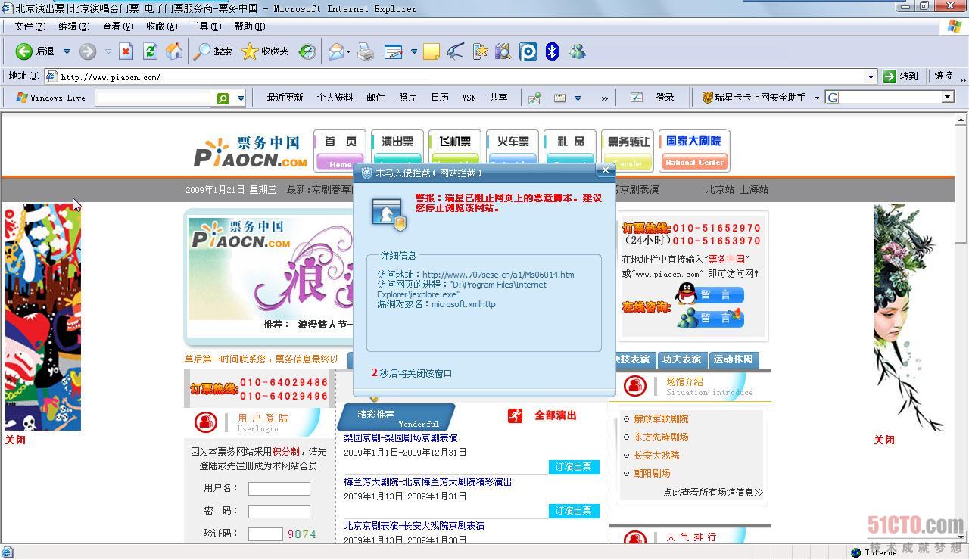Open the 最近更新 Windows Live link
Image resolution: width=969 pixels, height=560 pixels.
pyautogui.click(x=285, y=98)
